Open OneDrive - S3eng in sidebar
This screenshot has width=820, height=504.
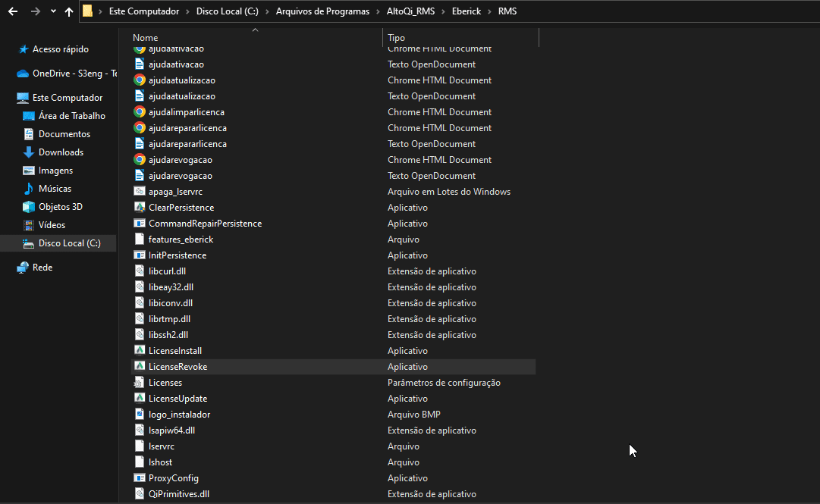[74, 73]
